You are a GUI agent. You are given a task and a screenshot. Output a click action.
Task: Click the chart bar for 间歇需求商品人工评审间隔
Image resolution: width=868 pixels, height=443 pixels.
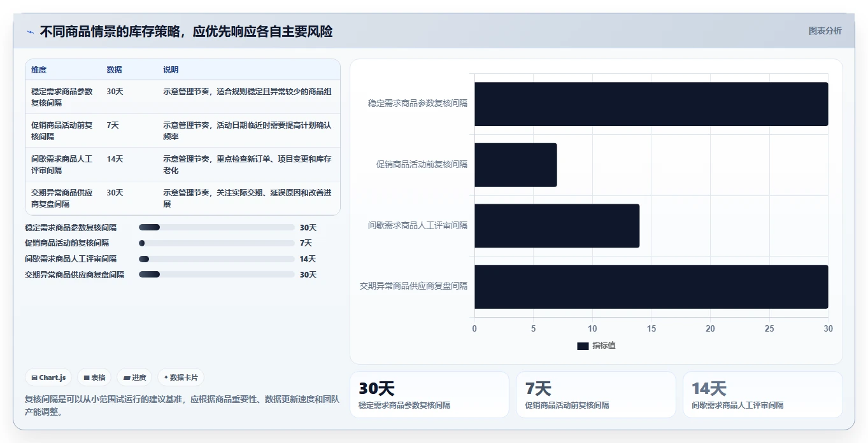coord(557,226)
